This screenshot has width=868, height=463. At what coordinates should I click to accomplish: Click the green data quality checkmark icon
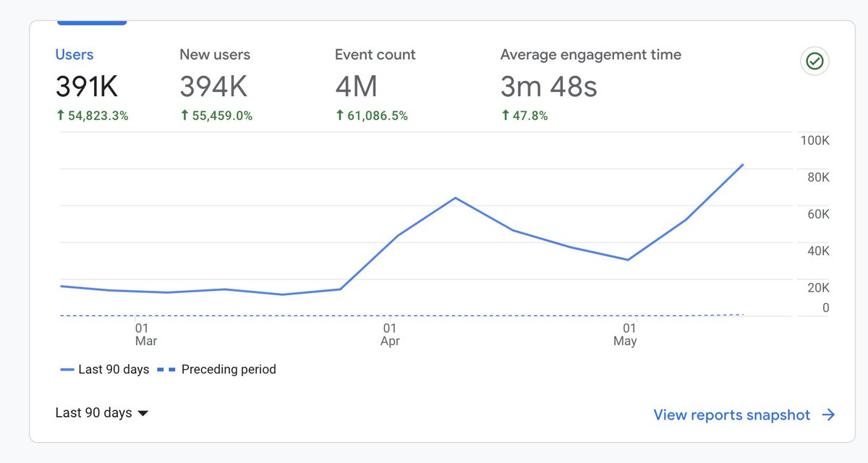click(814, 61)
